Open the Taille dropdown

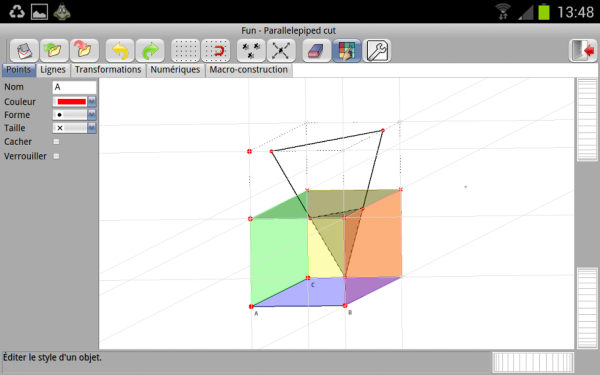(x=74, y=128)
